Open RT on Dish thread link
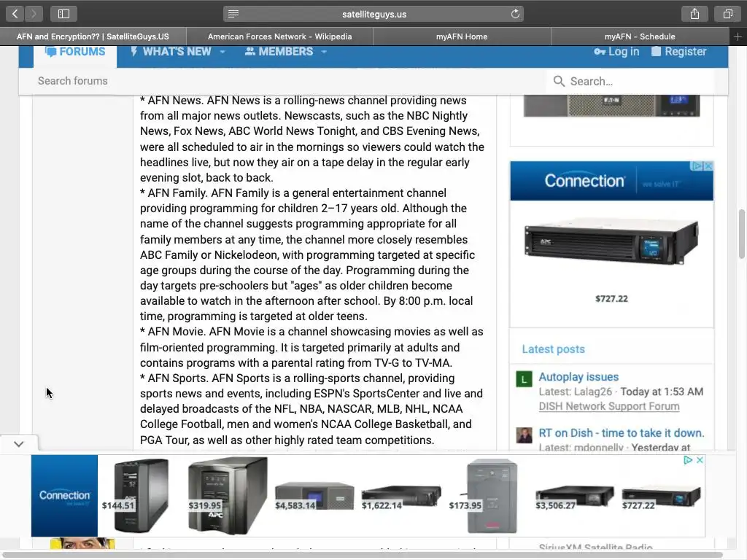The width and height of the screenshot is (747, 560). click(622, 433)
